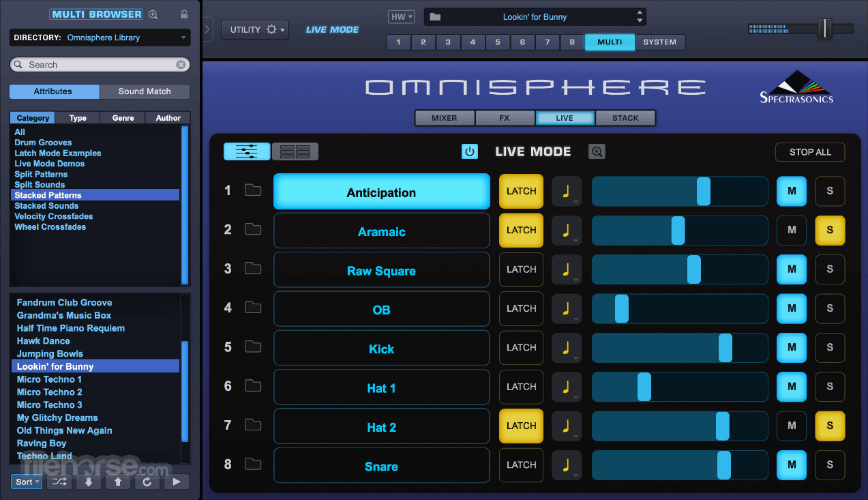Image resolution: width=868 pixels, height=500 pixels.
Task: Toggle mute M on the Hat 2 part
Action: [x=792, y=426]
